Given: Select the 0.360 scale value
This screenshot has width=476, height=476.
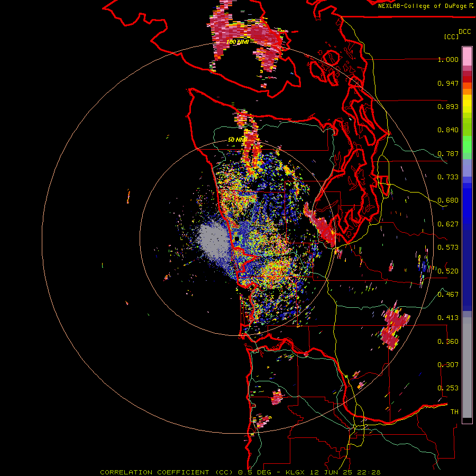Looking at the screenshot, I should (x=448, y=342).
